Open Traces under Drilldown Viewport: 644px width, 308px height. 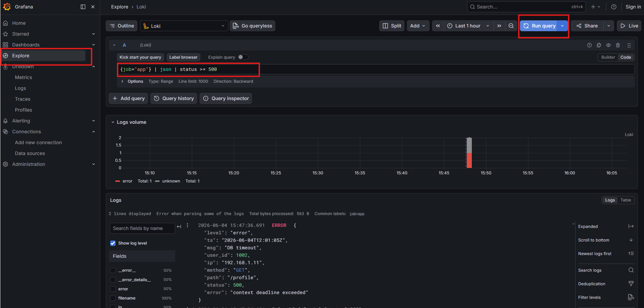coord(23,99)
